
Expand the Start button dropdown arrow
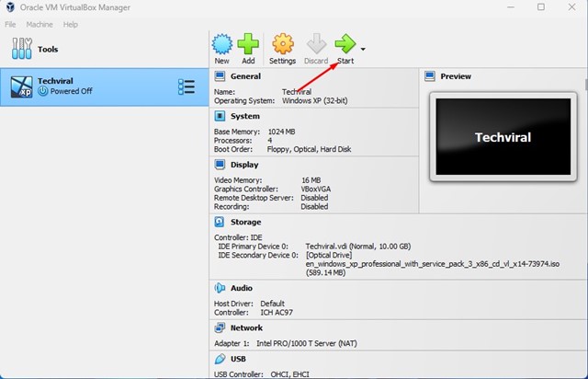point(364,48)
